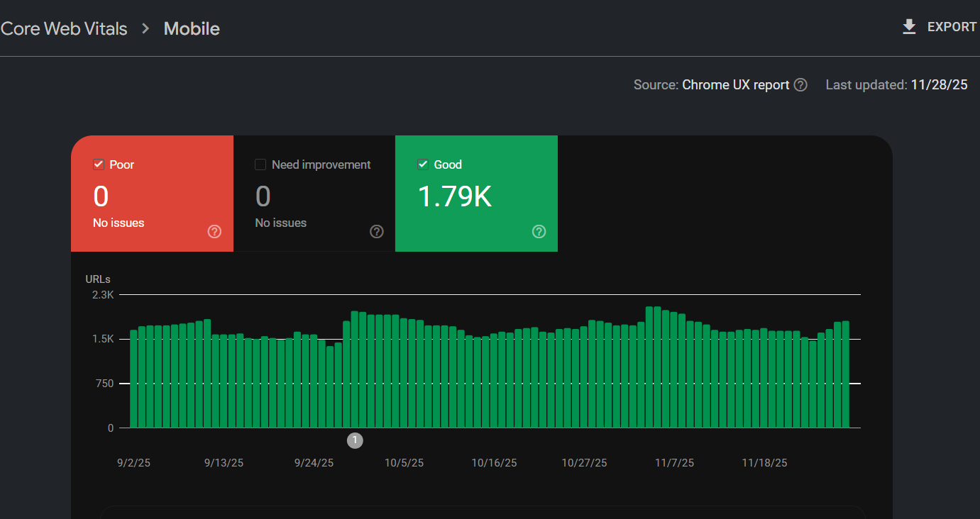Select the Mobile breadcrumb item
Viewport: 980px width, 519px height.
191,28
